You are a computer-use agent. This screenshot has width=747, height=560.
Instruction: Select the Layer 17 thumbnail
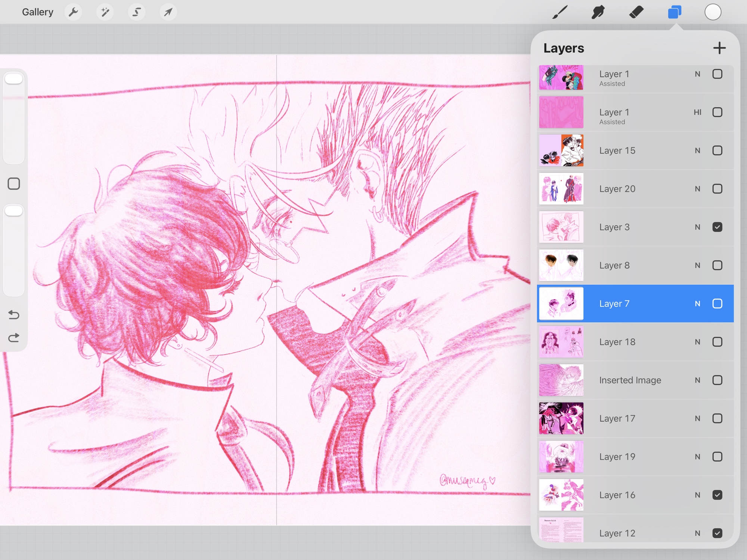[x=561, y=418]
